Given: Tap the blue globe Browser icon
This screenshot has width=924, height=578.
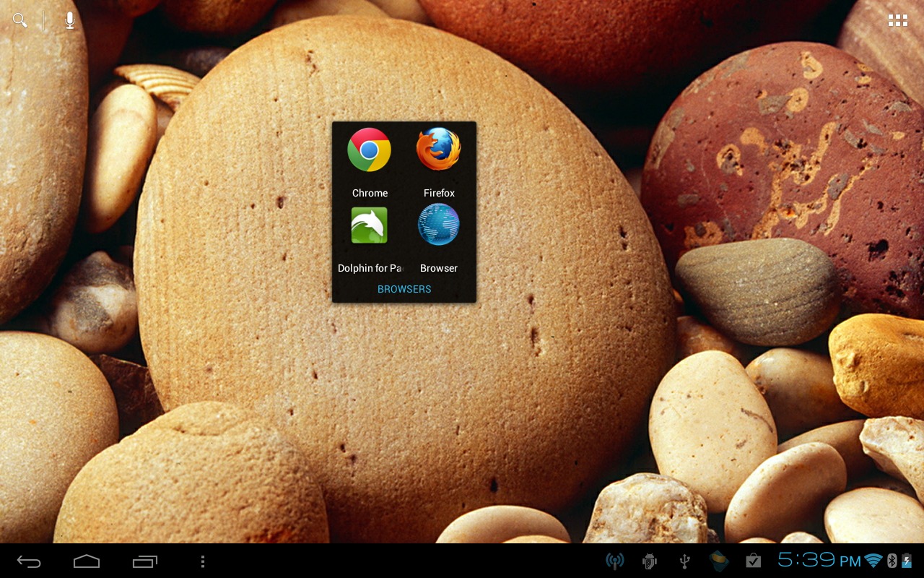Looking at the screenshot, I should point(438,225).
